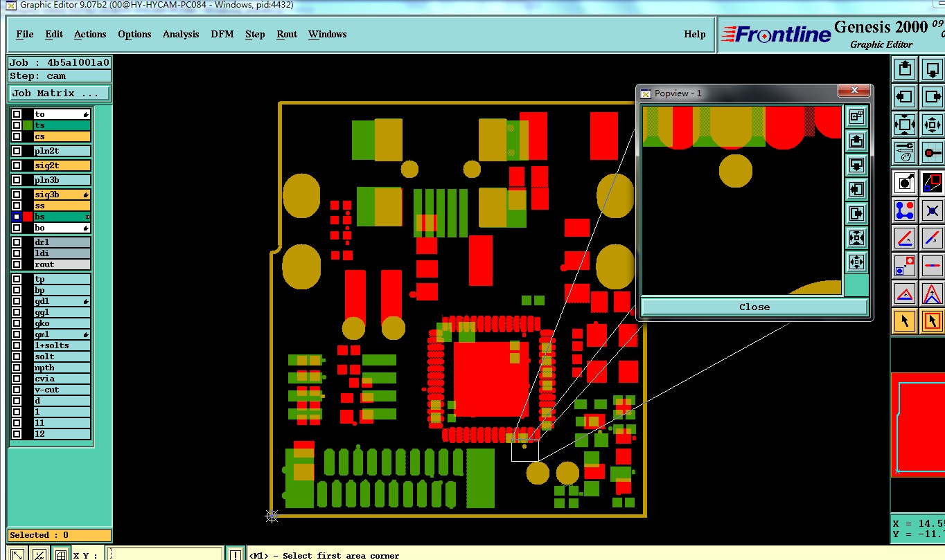
Task: Select the red and blue squares area tool
Action: (x=933, y=182)
